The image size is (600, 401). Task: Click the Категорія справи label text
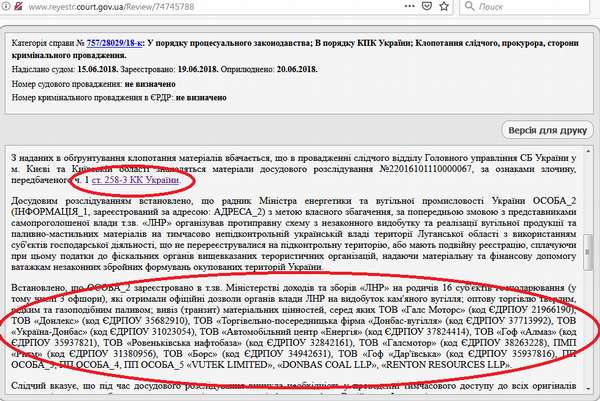click(x=45, y=46)
